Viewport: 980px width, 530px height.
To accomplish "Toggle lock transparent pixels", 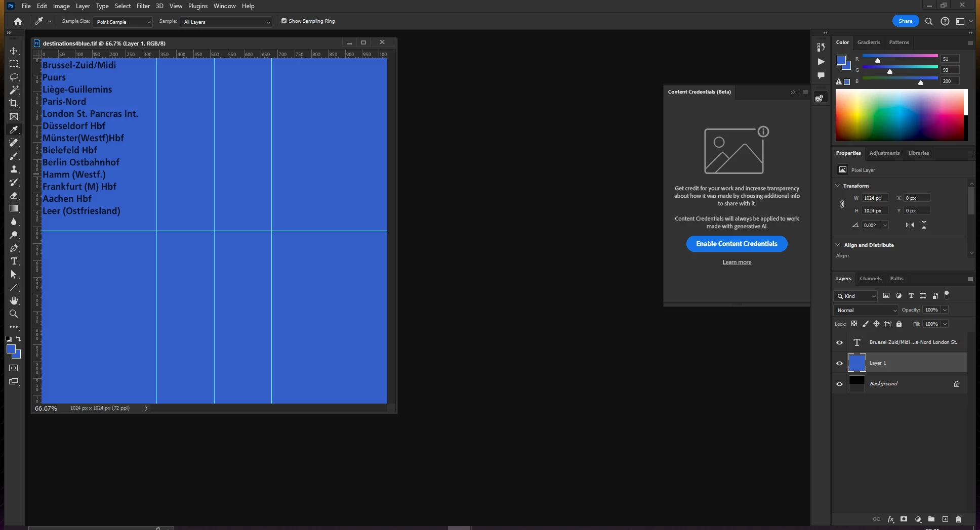I will pos(854,324).
